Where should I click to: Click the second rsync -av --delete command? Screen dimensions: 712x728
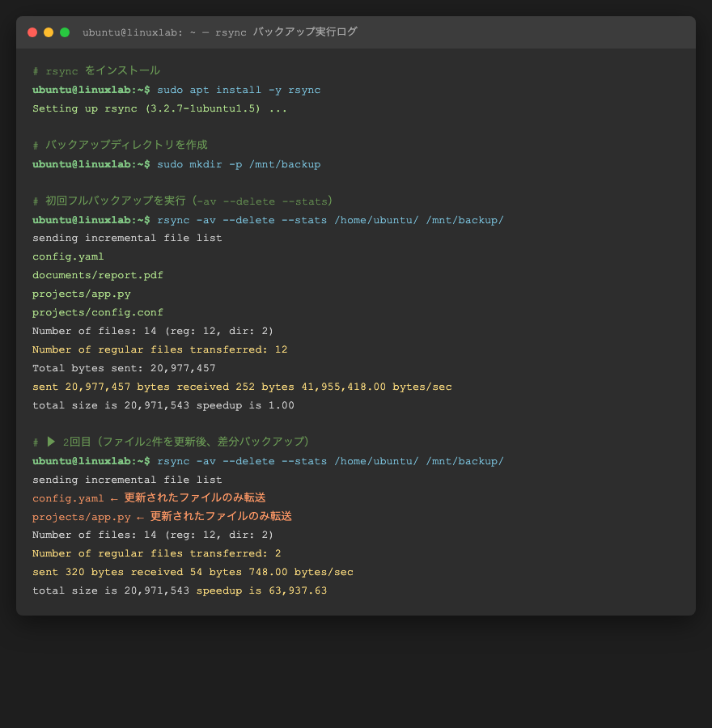(x=330, y=461)
